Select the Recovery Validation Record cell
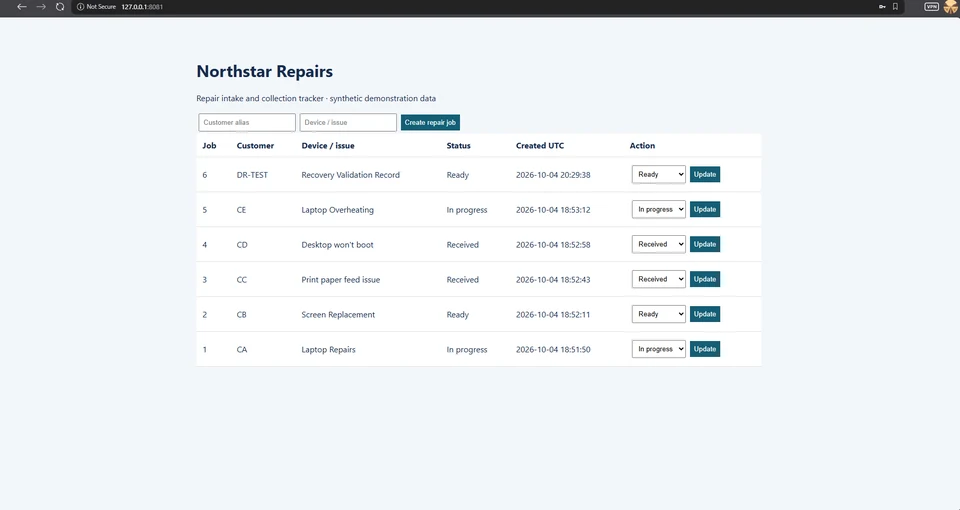The width and height of the screenshot is (960, 510). (x=350, y=175)
